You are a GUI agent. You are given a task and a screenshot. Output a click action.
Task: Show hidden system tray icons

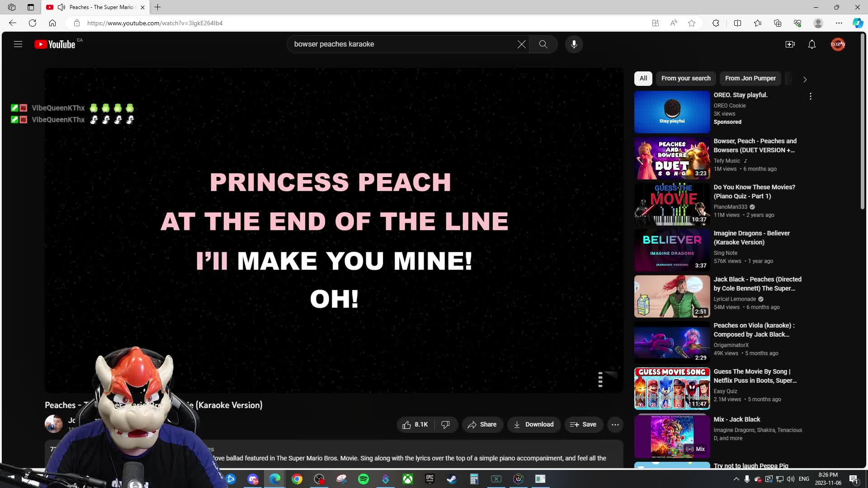pyautogui.click(x=736, y=479)
